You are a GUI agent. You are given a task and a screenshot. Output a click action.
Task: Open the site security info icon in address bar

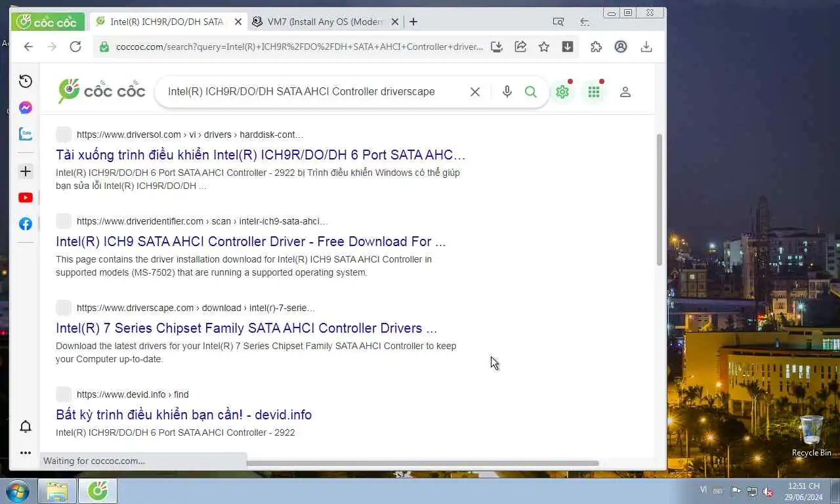click(103, 47)
